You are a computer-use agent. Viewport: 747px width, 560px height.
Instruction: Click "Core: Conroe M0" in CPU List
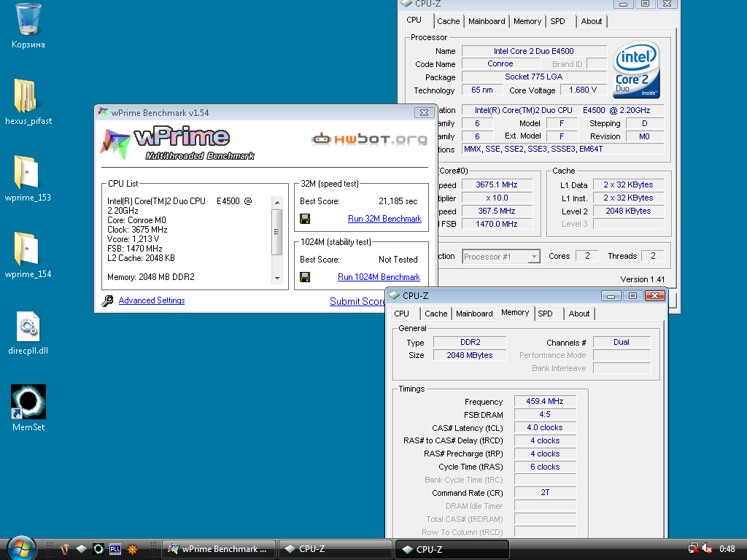click(136, 220)
